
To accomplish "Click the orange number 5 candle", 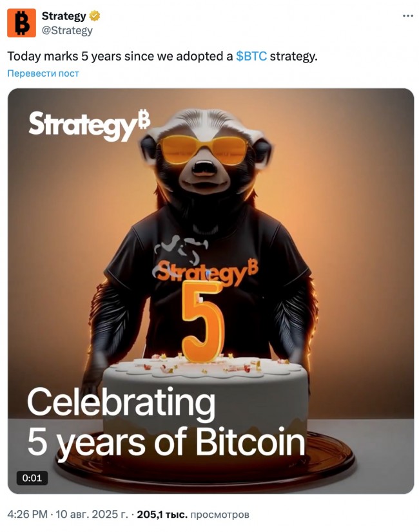I will (203, 321).
